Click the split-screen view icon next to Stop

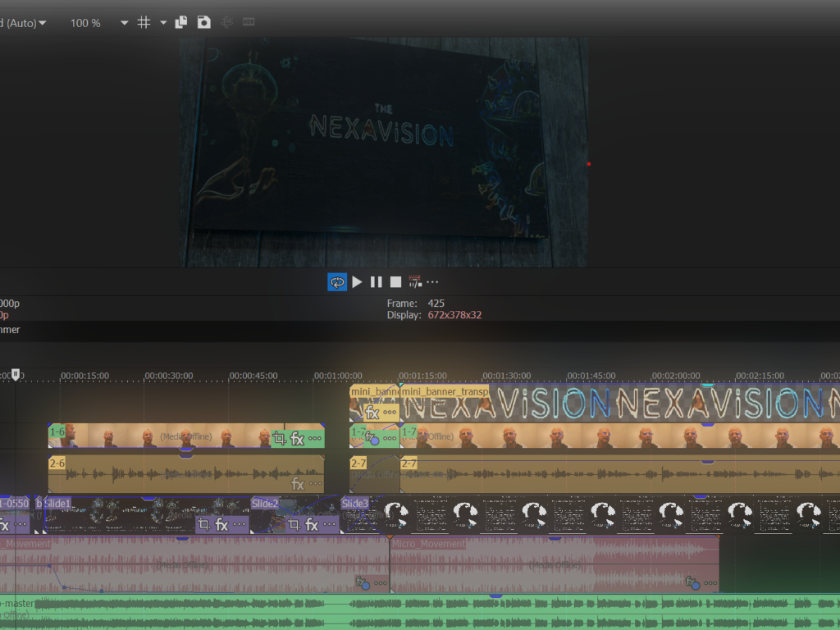point(414,281)
